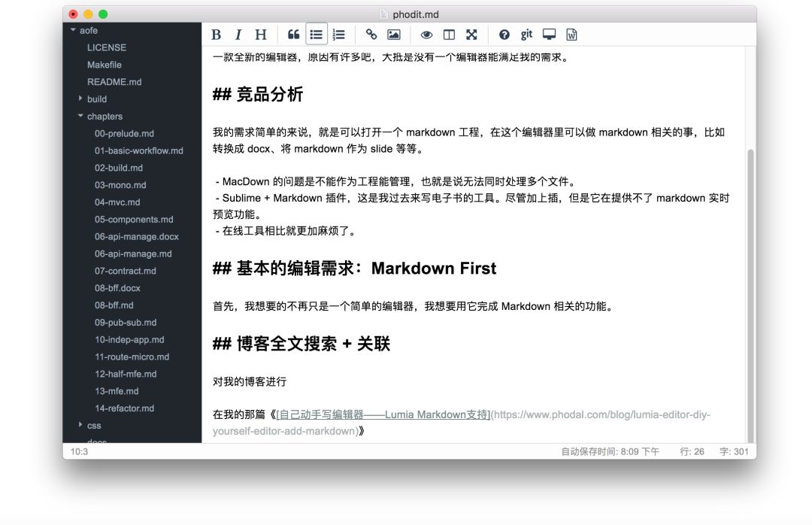Viewport: 812px width, 525px height.
Task: Open 05-components.md
Action: (x=134, y=219)
